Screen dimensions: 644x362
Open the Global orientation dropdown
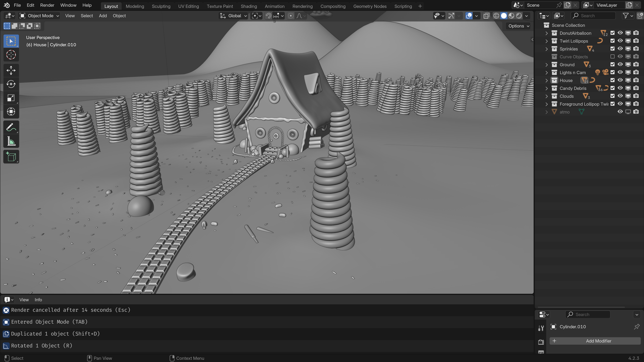(x=233, y=16)
